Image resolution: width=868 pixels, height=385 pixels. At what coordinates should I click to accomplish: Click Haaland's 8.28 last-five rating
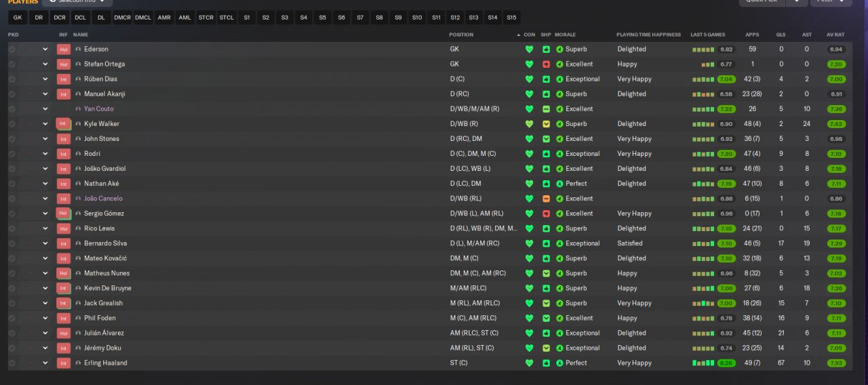click(726, 363)
